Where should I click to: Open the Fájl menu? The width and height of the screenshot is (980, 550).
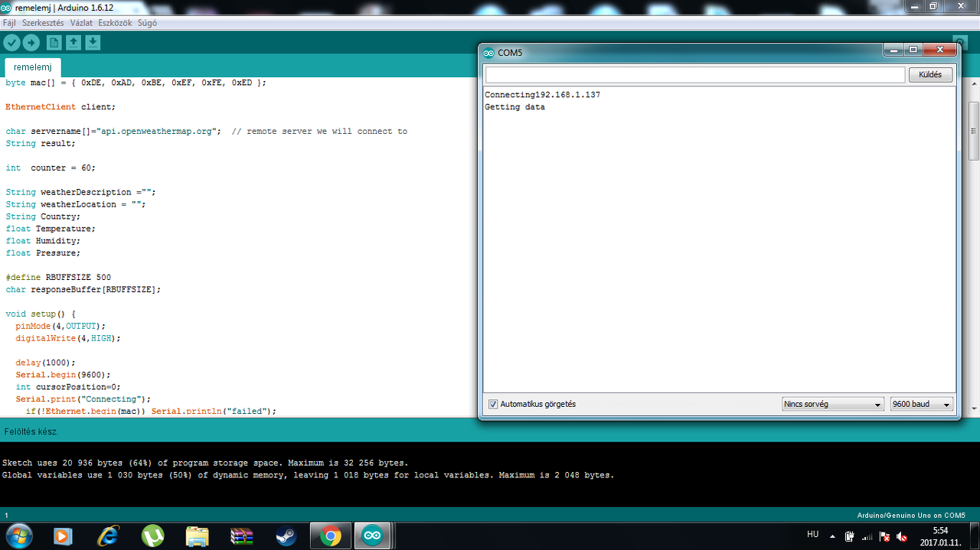[9, 23]
